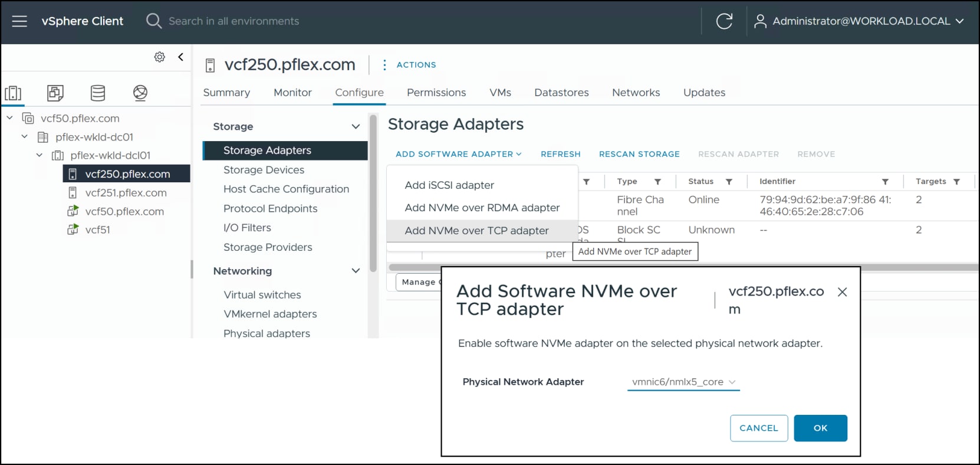Refresh the vSphere Client view

[x=724, y=21]
